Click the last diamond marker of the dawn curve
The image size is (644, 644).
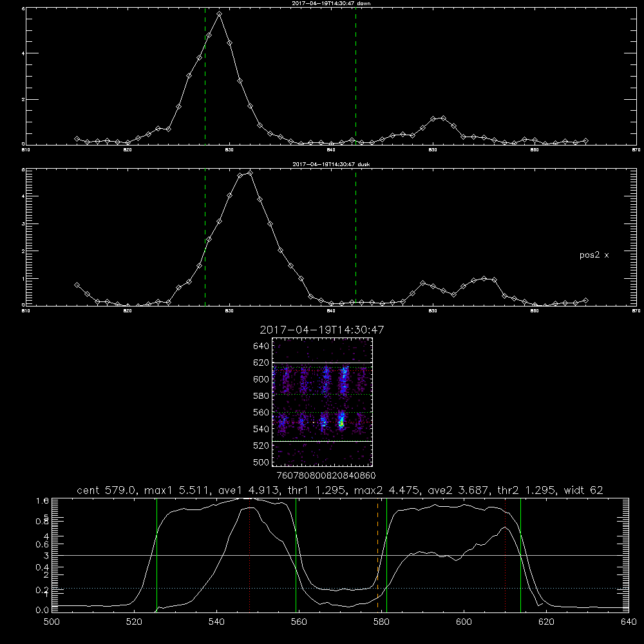[x=585, y=141]
